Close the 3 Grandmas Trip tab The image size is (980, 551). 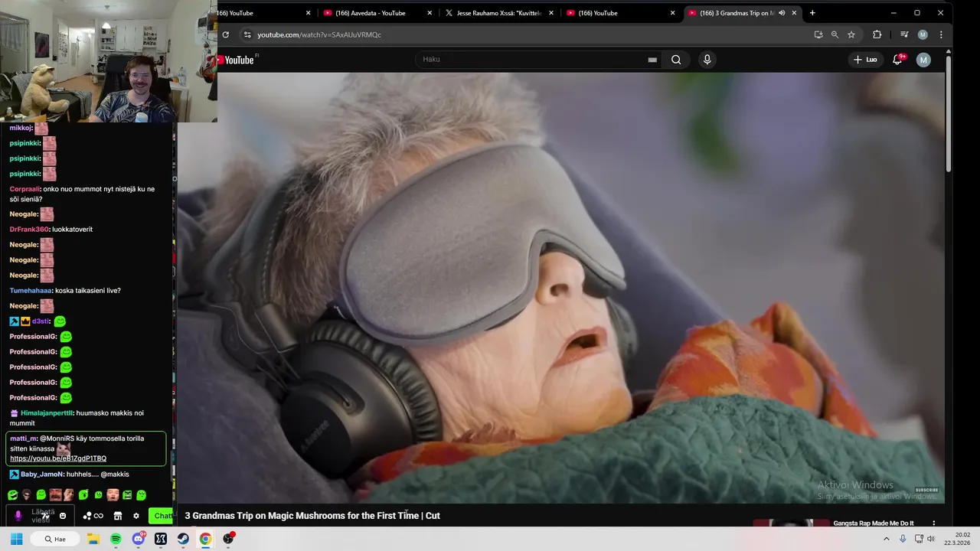click(x=794, y=13)
